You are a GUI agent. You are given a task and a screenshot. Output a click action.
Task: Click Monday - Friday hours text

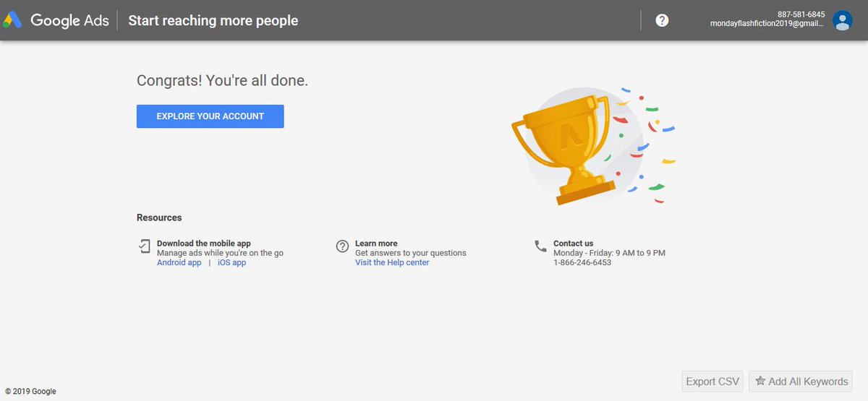click(x=609, y=253)
